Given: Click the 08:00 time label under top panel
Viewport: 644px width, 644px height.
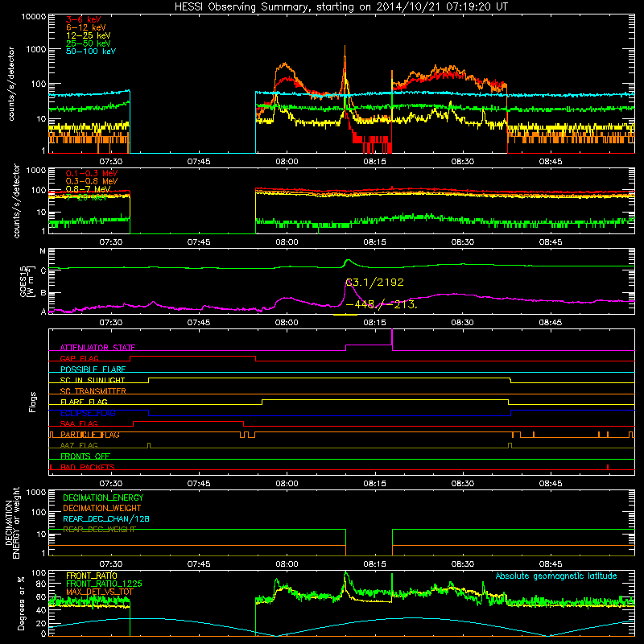Looking at the screenshot, I should point(287,162).
